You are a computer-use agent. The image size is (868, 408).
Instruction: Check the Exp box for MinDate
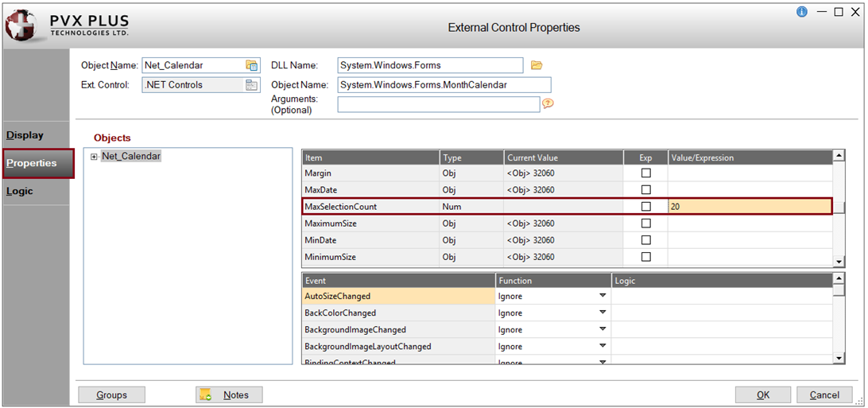pos(645,240)
